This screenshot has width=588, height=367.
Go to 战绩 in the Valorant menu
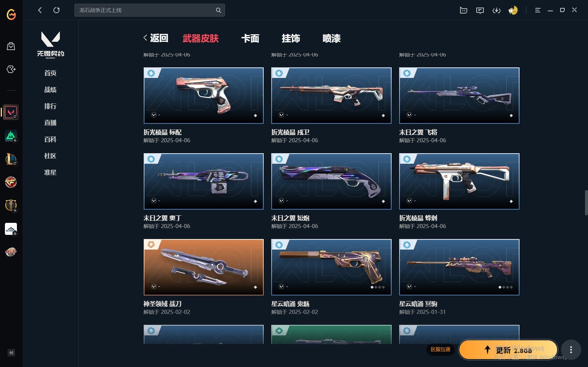point(50,90)
